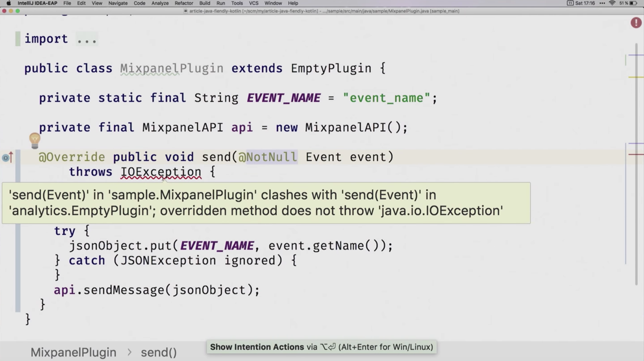This screenshot has width=644, height=361.
Task: Expand the folded import statement
Action: [x=87, y=39]
